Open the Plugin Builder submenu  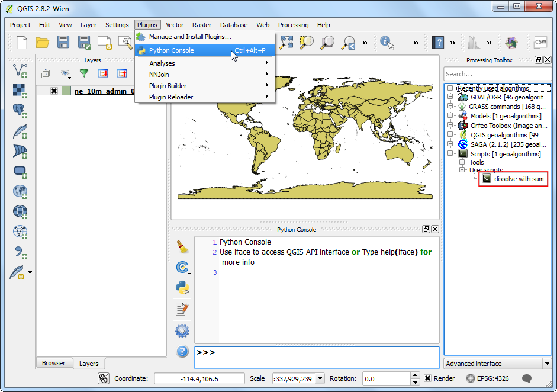coord(205,86)
